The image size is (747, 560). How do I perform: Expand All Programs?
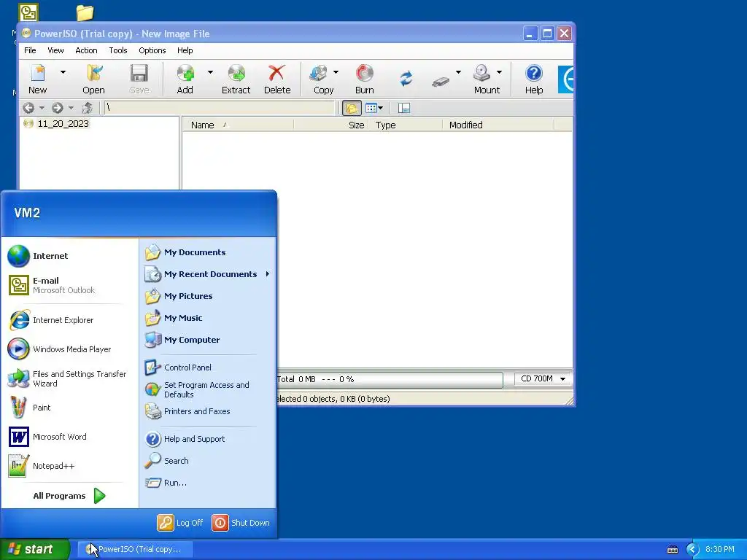click(x=69, y=496)
